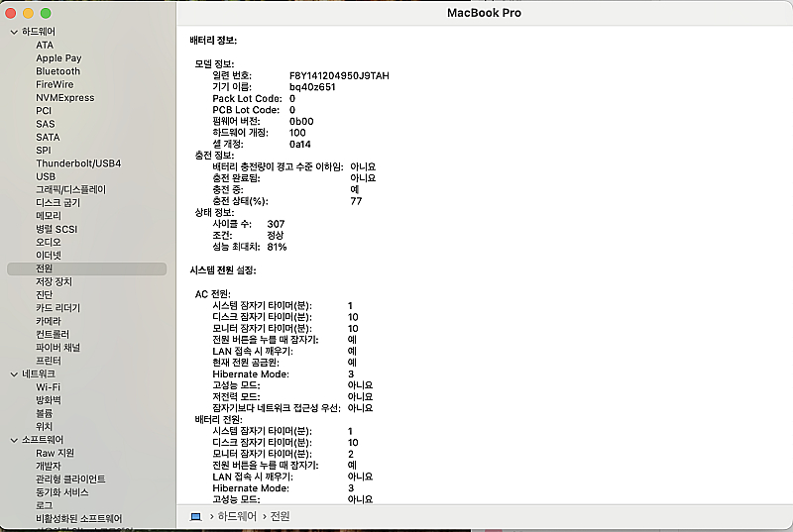Click serial number F8Y141204950J9TAH
793x532 pixels.
[339, 75]
